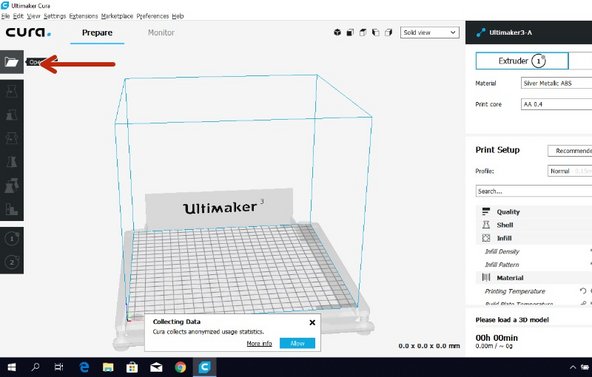
Task: Dismiss Collecting Data popup with X
Action: click(312, 322)
